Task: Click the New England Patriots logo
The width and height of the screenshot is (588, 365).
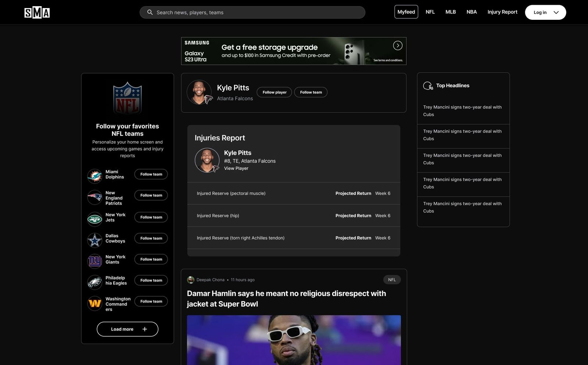Action: (x=95, y=198)
